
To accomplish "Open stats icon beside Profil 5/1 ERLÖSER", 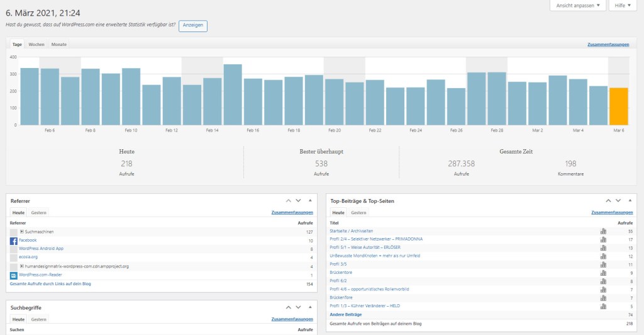I will 603,247.
